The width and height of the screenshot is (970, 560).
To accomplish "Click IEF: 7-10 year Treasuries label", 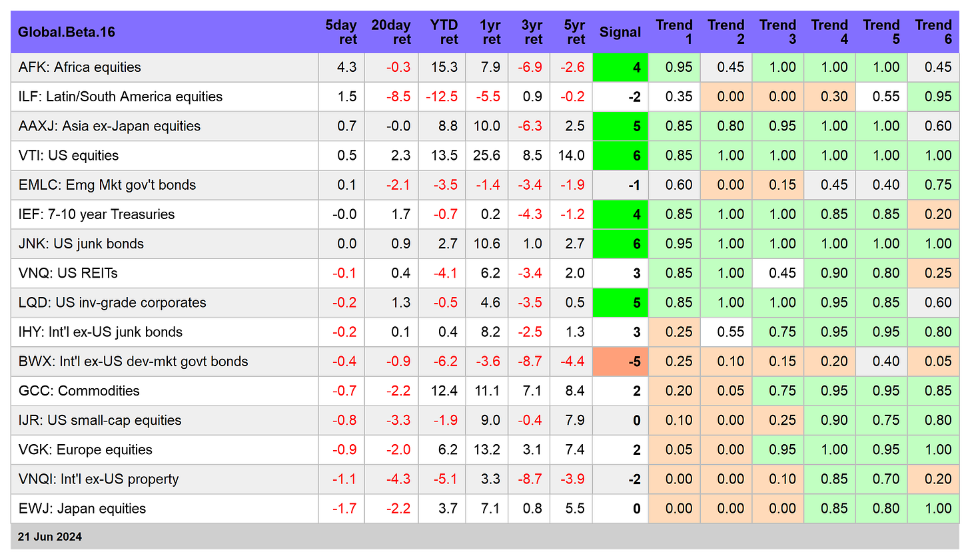I will tap(97, 214).
